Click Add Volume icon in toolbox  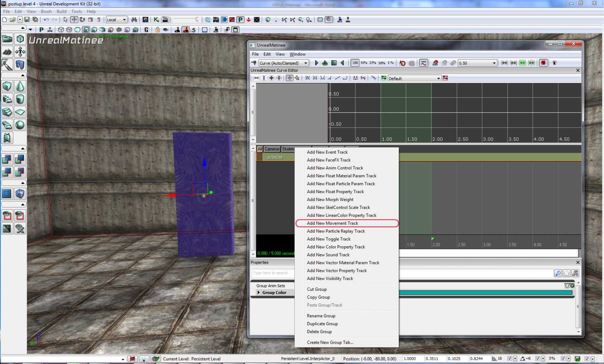point(20,194)
